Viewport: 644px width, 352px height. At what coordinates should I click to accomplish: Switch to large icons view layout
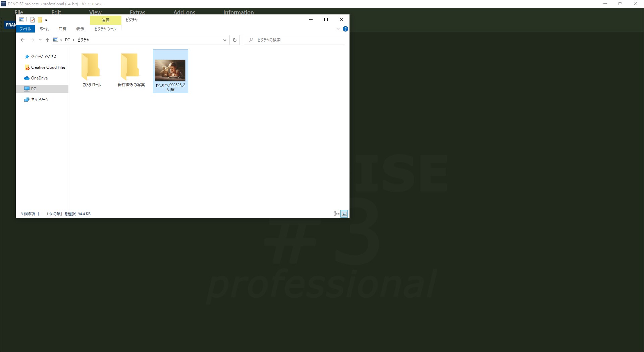(x=344, y=214)
